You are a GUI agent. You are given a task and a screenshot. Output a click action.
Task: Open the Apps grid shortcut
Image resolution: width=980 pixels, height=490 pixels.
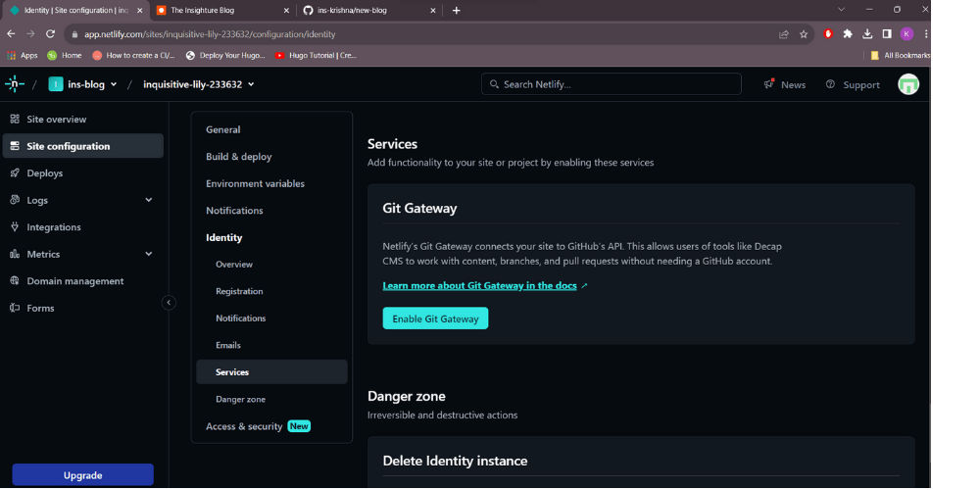click(x=22, y=55)
